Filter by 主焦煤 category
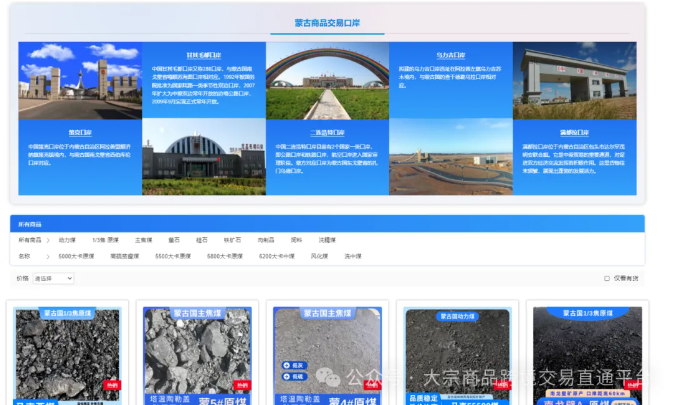The image size is (674, 405). [x=144, y=240]
